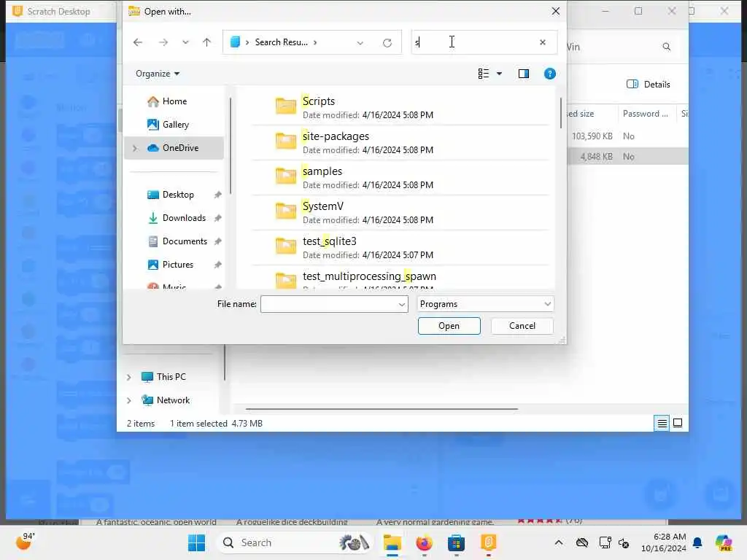747x560 pixels.
Task: Switch Explorer to large thumbnails view
Action: click(x=678, y=423)
